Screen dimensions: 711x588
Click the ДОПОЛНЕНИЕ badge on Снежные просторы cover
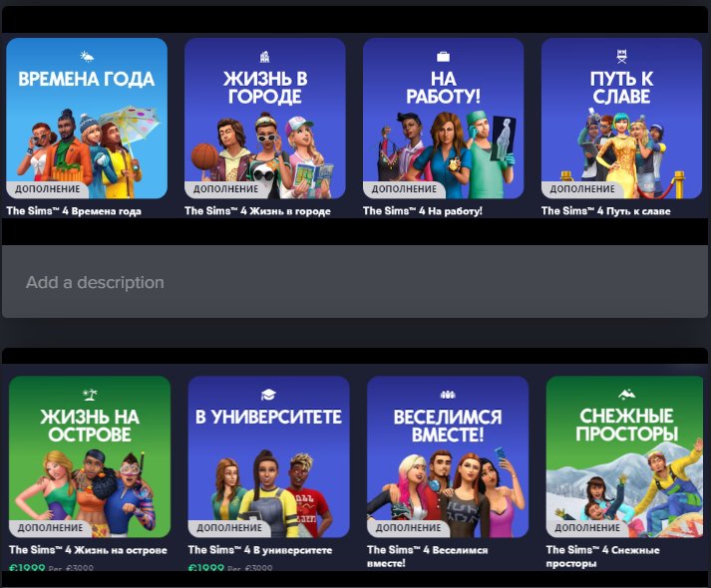click(x=586, y=527)
